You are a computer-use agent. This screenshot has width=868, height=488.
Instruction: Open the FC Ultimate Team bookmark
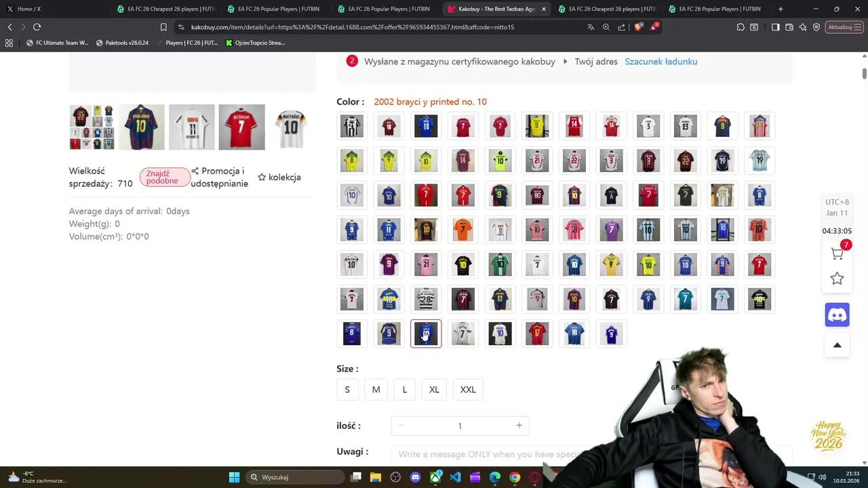pos(57,43)
